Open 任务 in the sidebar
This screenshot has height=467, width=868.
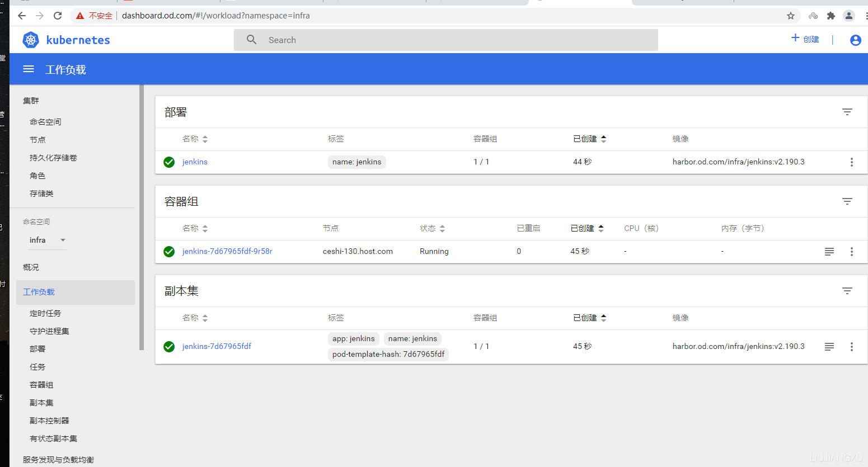[37, 367]
